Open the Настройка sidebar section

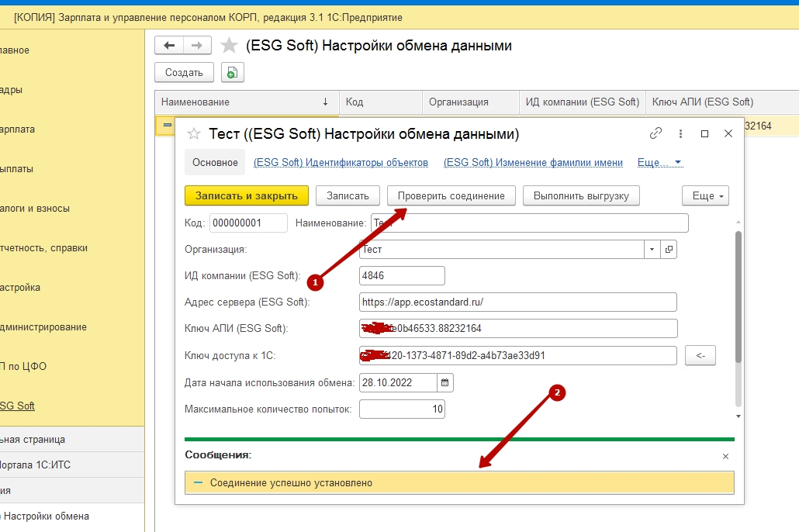pos(20,288)
